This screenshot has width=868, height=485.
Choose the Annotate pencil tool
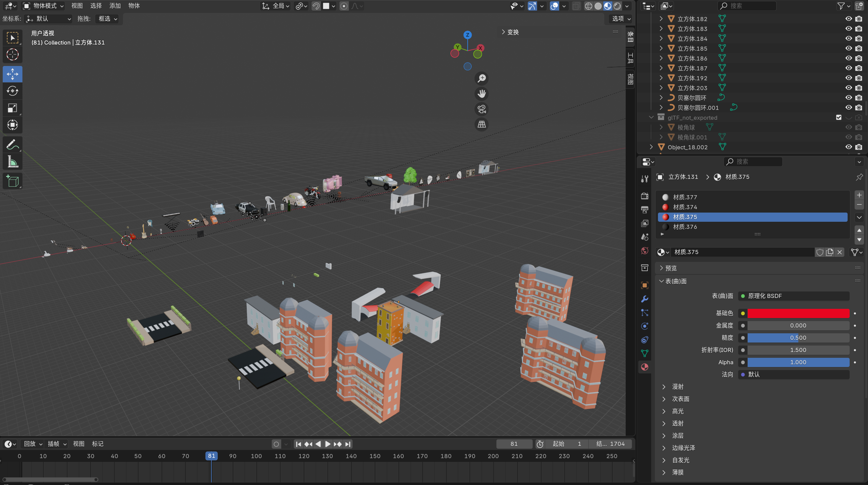13,145
